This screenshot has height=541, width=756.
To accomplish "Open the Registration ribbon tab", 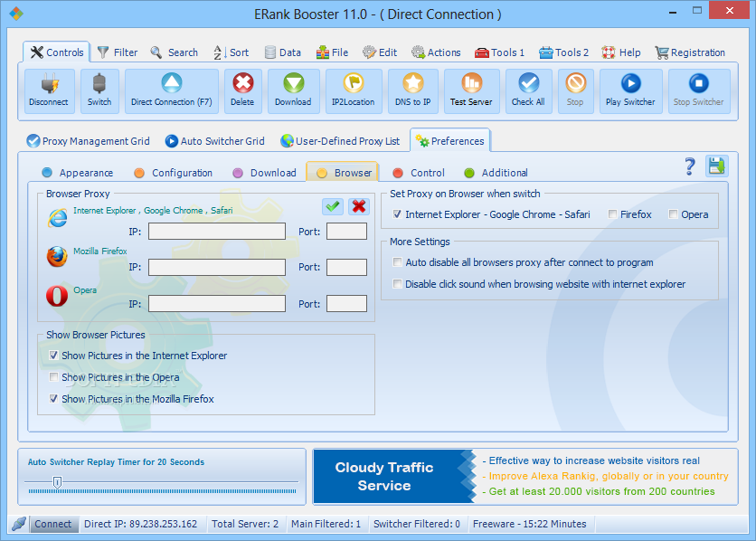I will click(x=690, y=52).
